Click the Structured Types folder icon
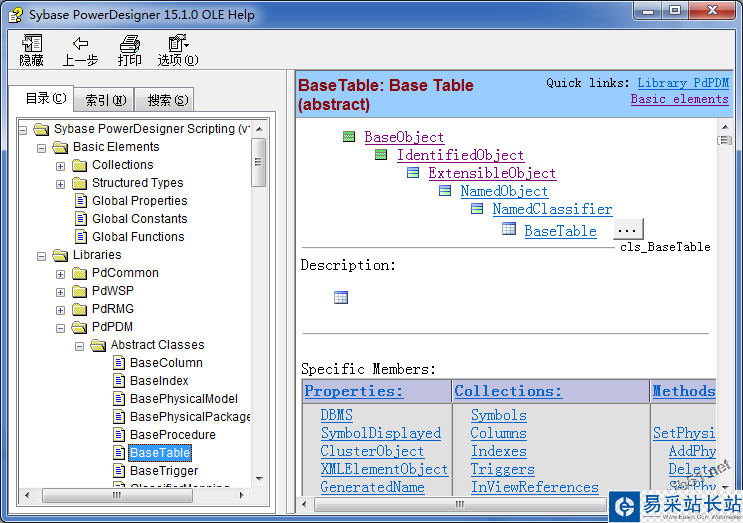Viewport: 743px width, 523px height. (80, 183)
